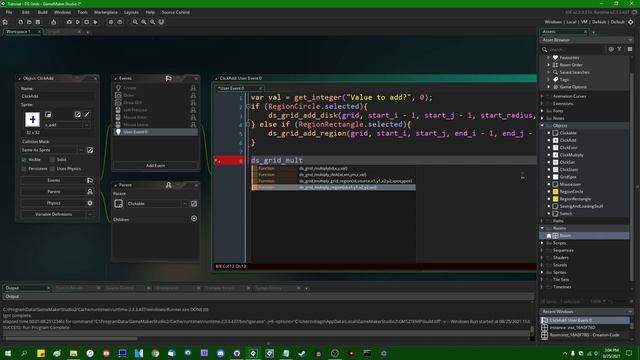Toggle the Solid checkbox

(52, 160)
